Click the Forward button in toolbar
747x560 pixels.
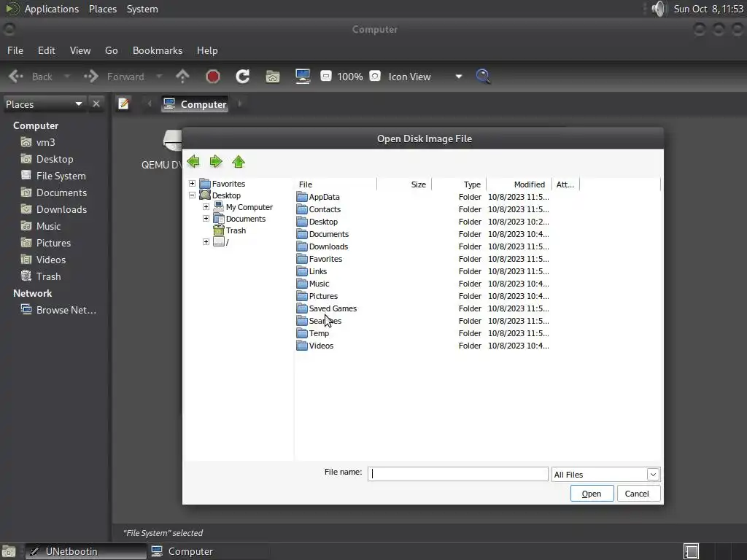115,76
